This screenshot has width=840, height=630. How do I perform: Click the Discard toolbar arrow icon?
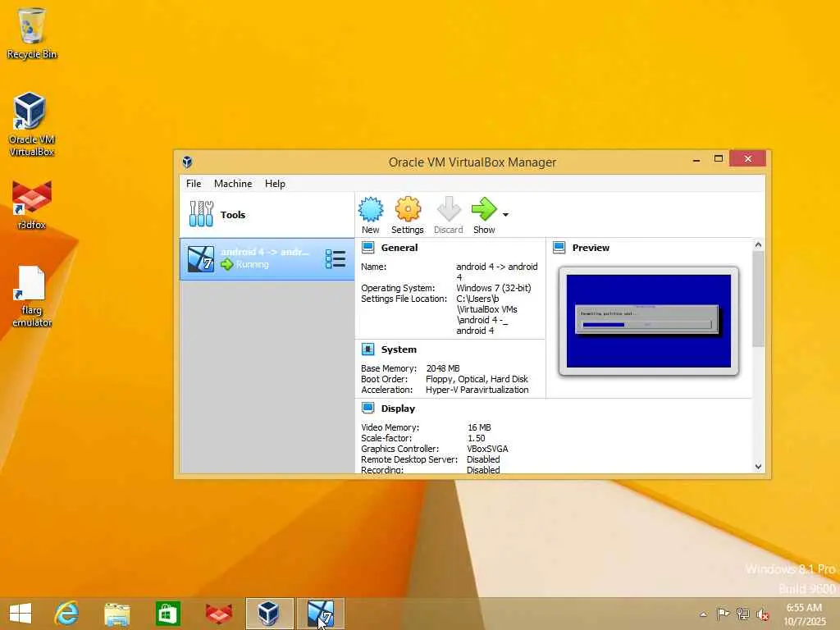[x=449, y=209]
